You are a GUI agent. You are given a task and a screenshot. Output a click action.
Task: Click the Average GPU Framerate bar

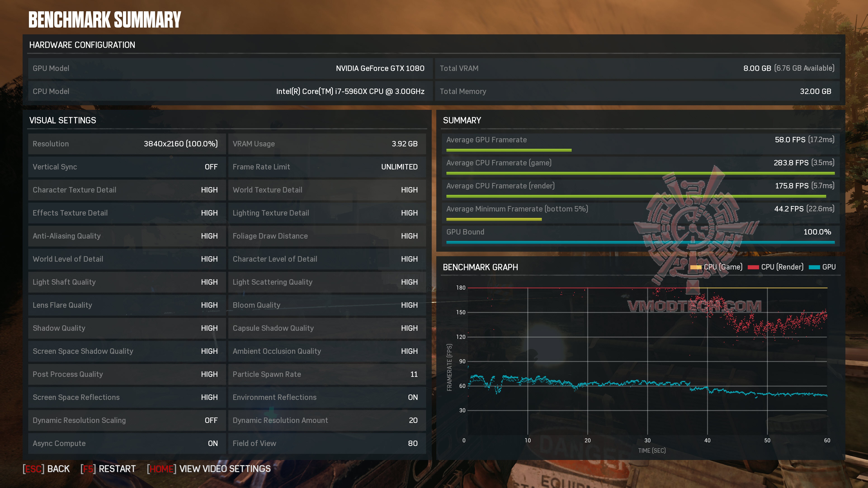click(509, 150)
